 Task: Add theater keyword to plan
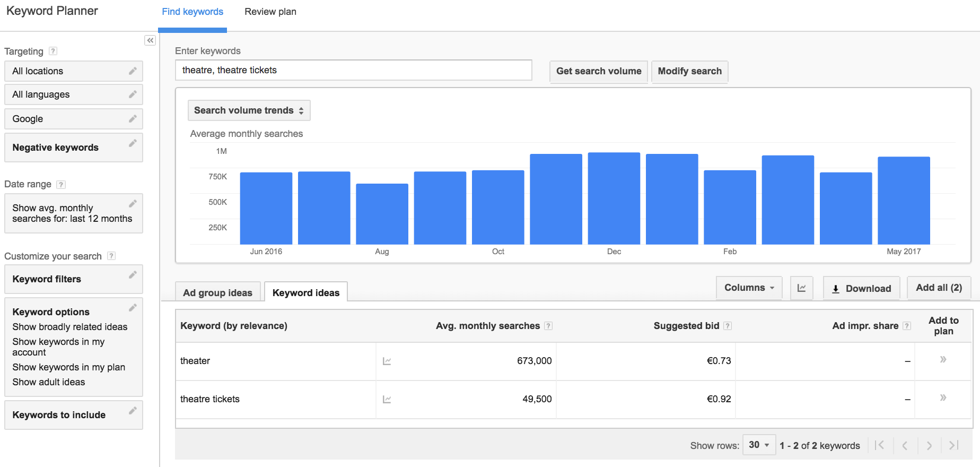pyautogui.click(x=943, y=359)
